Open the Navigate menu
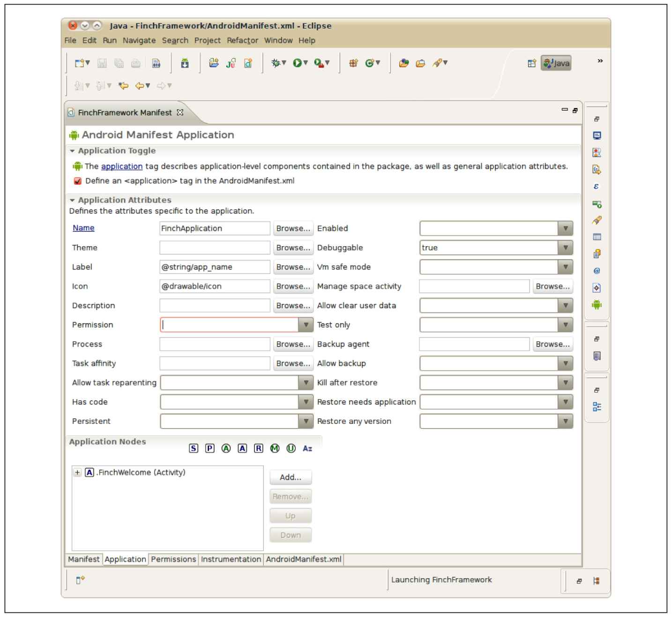This screenshot has width=672, height=619. coord(139,40)
